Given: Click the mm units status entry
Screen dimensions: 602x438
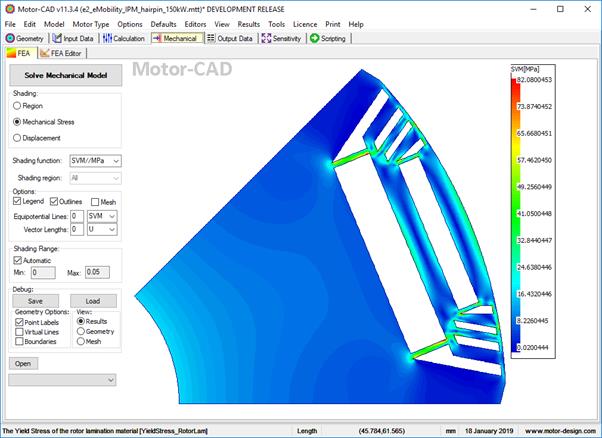Looking at the screenshot, I should 451,431.
